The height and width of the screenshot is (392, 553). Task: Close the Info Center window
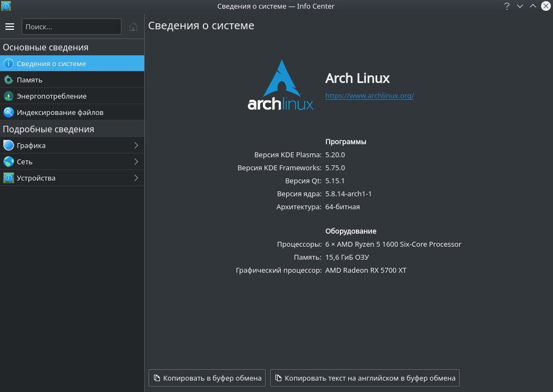[546, 6]
